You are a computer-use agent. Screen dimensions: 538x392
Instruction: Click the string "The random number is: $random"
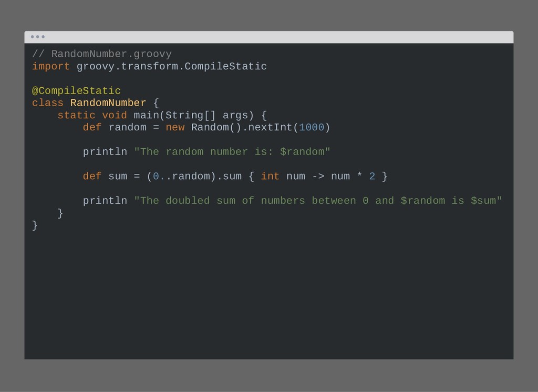coord(232,152)
